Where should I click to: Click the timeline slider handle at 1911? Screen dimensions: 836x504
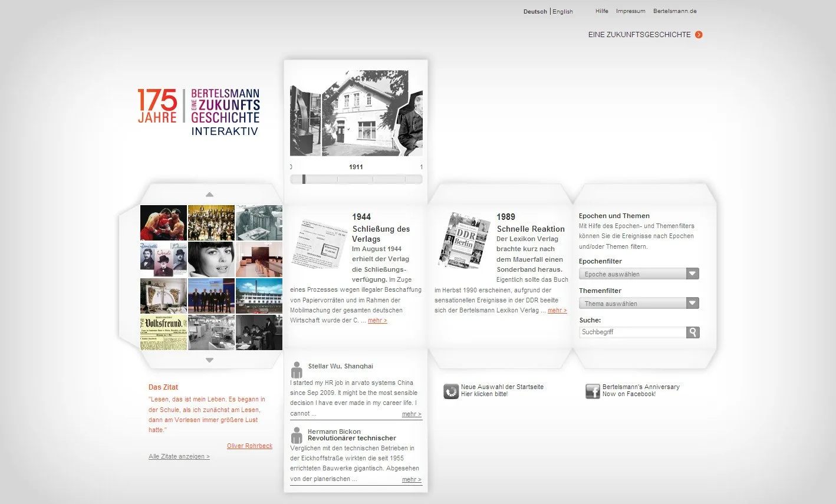tap(304, 179)
